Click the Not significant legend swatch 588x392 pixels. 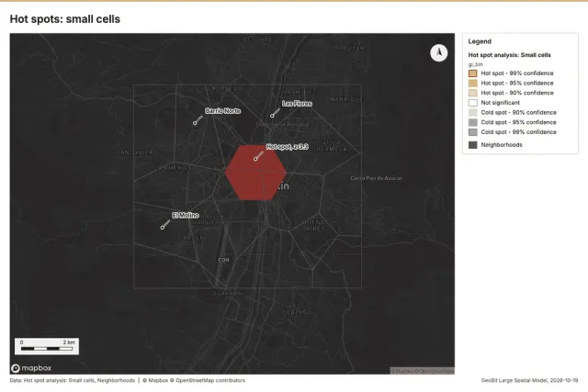[473, 102]
